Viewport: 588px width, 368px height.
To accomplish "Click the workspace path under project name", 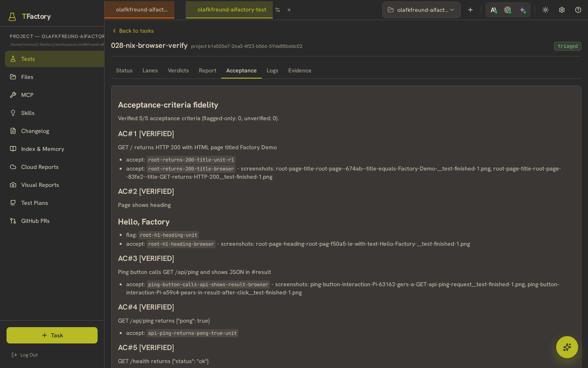I will (x=57, y=45).
